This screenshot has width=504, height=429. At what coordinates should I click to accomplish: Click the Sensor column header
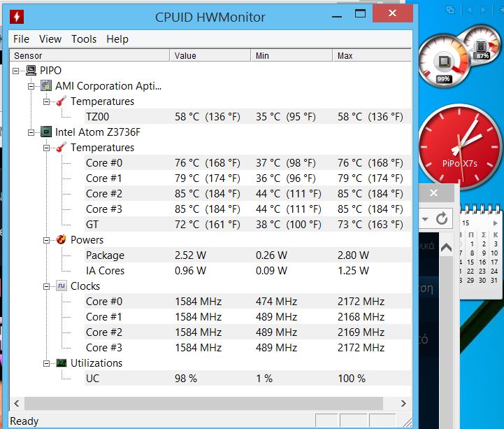click(89, 55)
